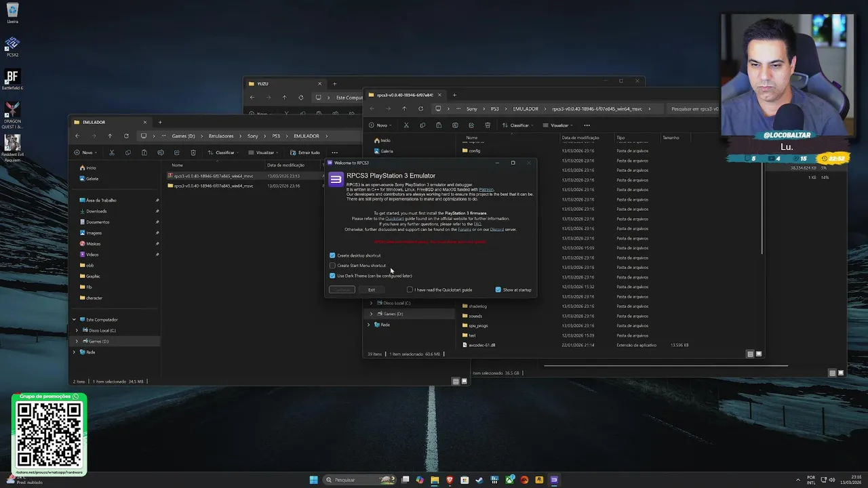The height and width of the screenshot is (488, 868).
Task: Open Brave browser from taskbar
Action: point(450,480)
